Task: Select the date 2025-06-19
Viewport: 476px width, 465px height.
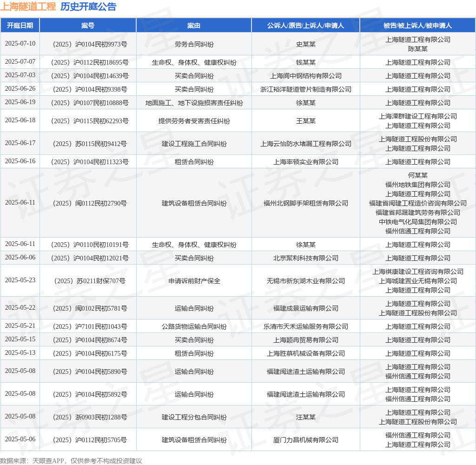Action: (x=20, y=102)
